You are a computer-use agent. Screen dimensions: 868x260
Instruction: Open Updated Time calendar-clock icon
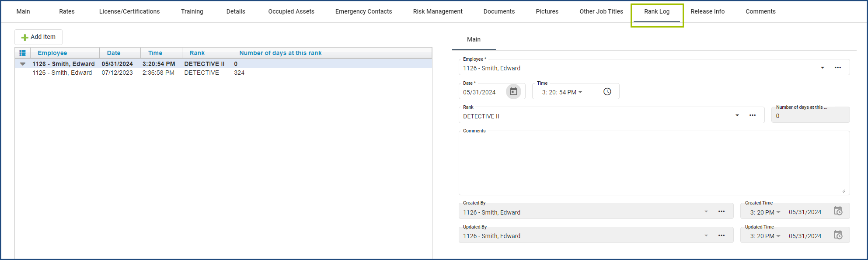point(838,235)
